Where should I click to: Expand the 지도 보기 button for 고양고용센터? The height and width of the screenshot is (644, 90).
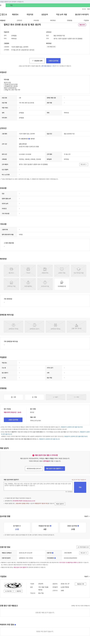tap(84, 553)
